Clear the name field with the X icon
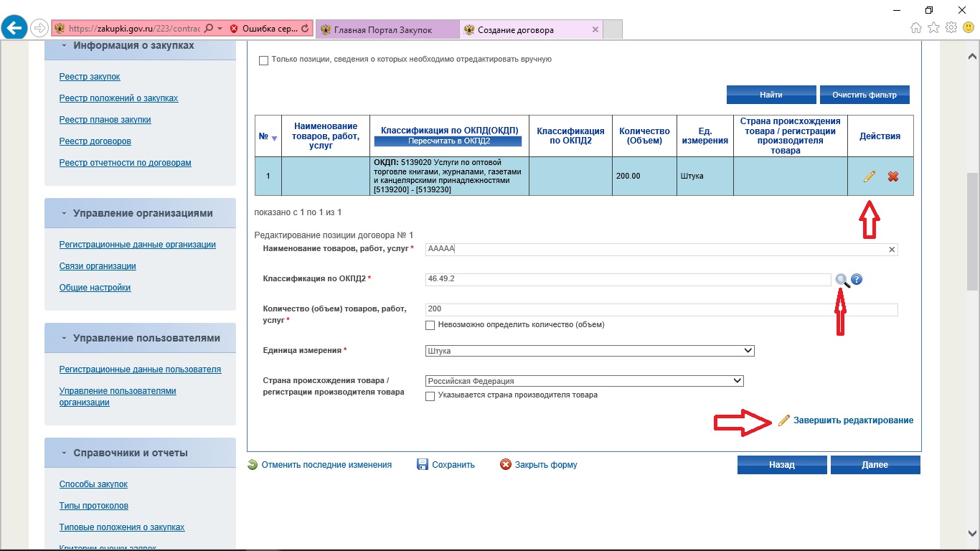980x551 pixels. point(892,250)
